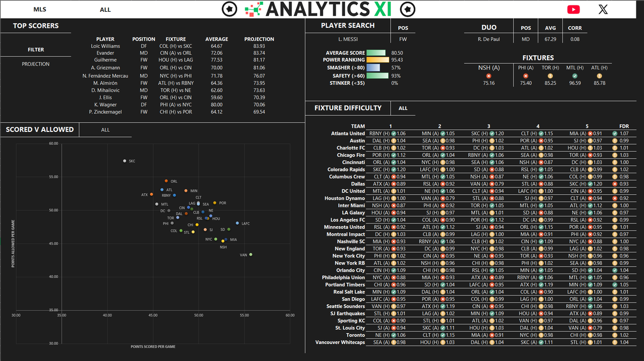Click the Philadelphia Union team name
The image size is (644, 361).
(x=343, y=277)
